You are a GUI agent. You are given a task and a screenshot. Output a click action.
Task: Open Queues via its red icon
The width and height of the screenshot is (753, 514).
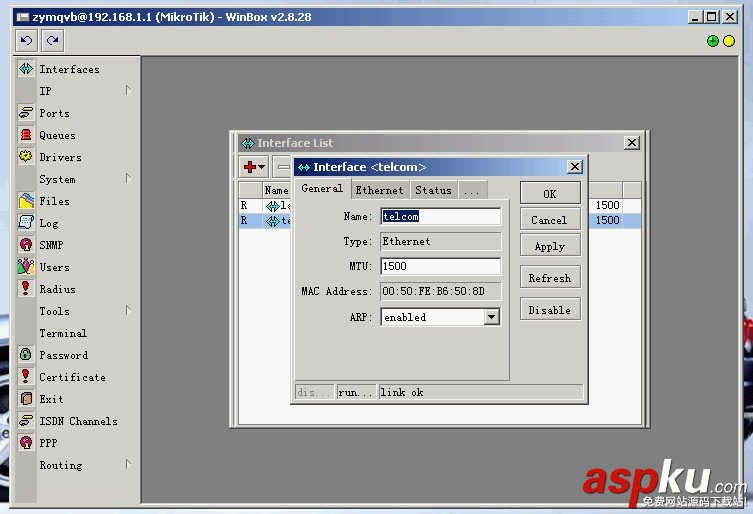point(26,135)
